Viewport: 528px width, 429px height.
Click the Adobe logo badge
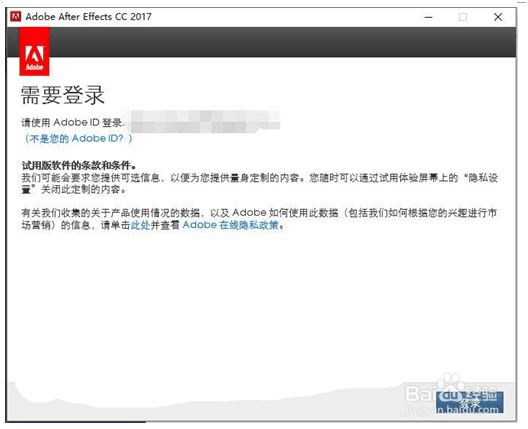(x=34, y=52)
